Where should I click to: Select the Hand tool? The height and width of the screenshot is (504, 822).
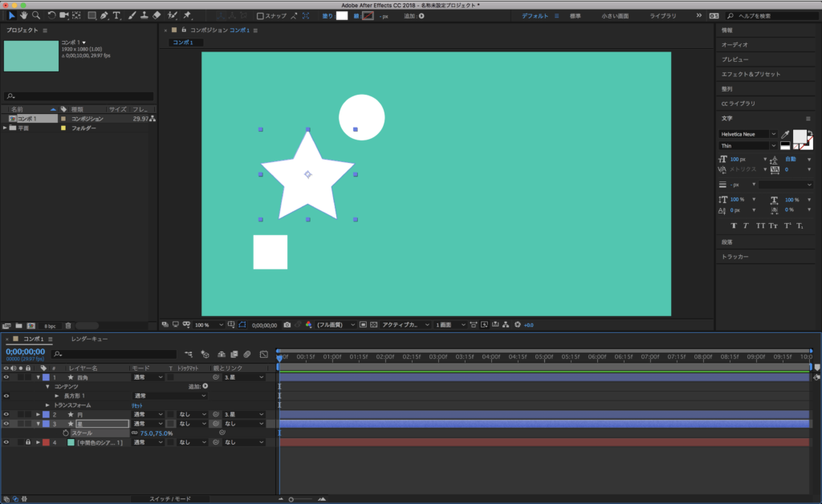coord(24,15)
